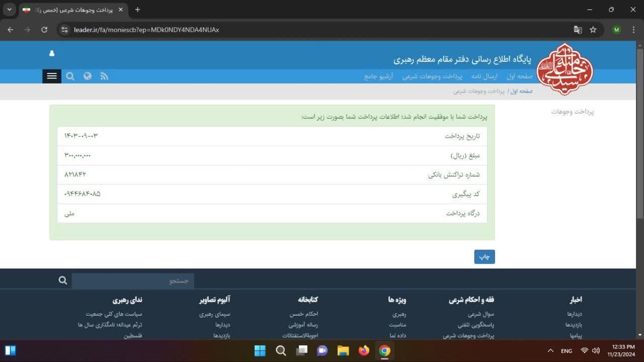
Task: Open Google Translate icon in address bar
Action: pos(578,30)
